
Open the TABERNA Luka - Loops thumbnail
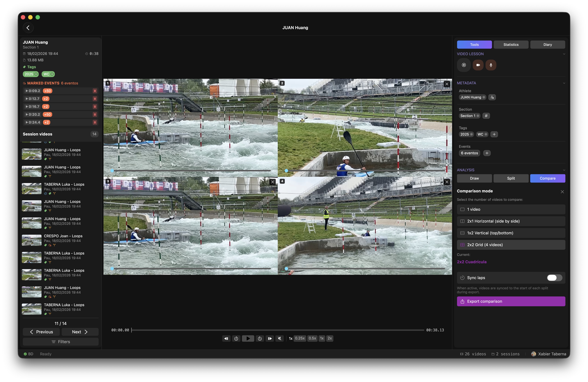(31, 188)
